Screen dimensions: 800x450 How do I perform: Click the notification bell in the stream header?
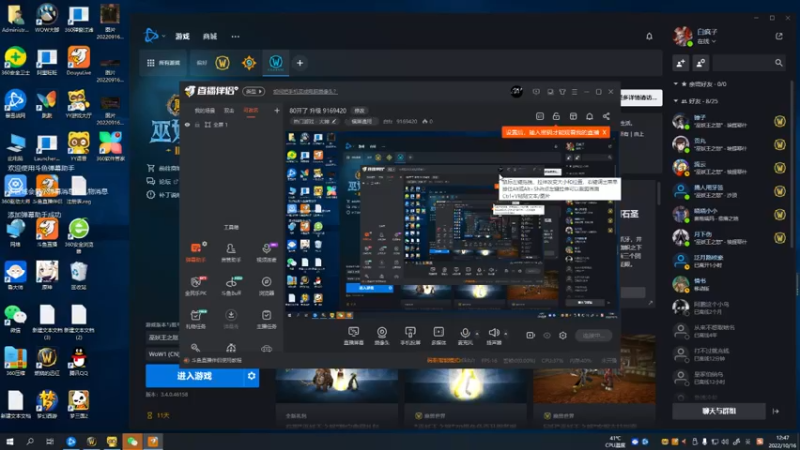589,116
